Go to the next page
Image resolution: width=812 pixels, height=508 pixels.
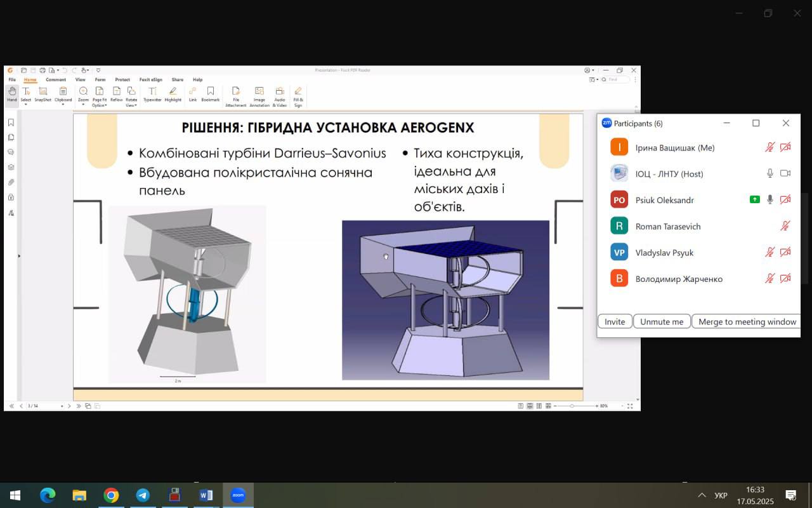pyautogui.click(x=69, y=406)
